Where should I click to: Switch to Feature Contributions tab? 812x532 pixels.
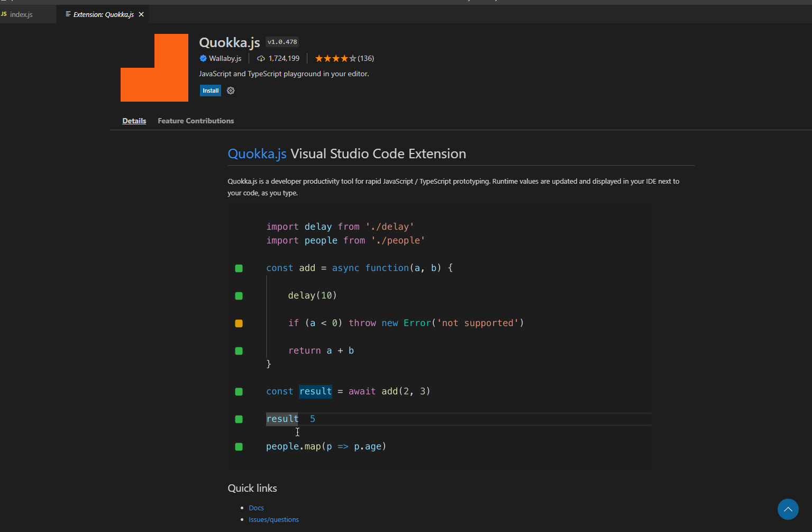pyautogui.click(x=196, y=121)
